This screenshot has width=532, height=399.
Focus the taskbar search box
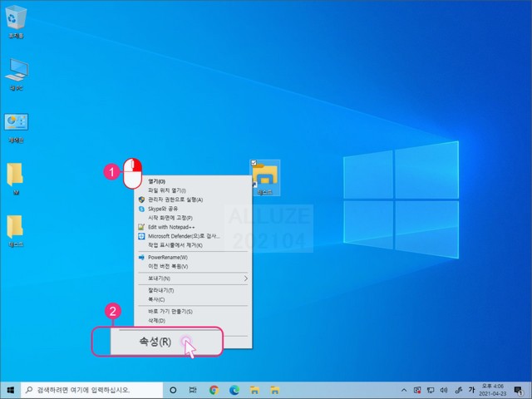91,390
